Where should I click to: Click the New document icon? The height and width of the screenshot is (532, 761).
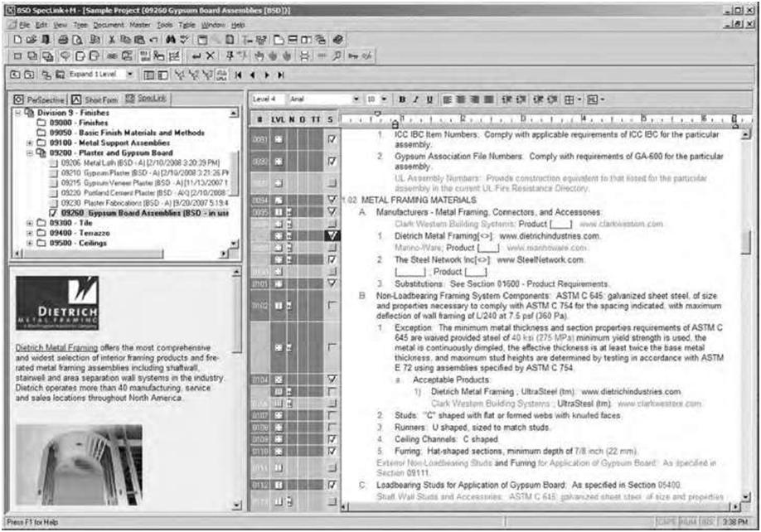pos(17,40)
